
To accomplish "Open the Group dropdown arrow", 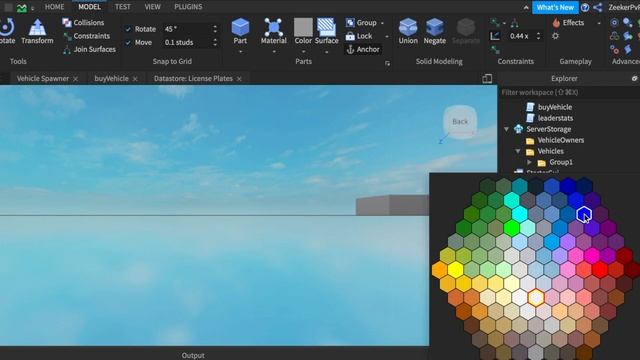I will point(382,23).
